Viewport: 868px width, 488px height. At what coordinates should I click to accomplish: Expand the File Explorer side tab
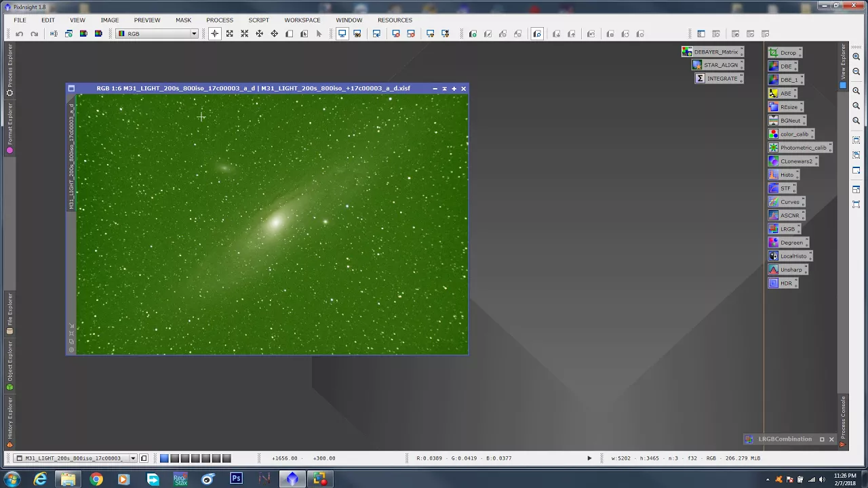tap(9, 314)
